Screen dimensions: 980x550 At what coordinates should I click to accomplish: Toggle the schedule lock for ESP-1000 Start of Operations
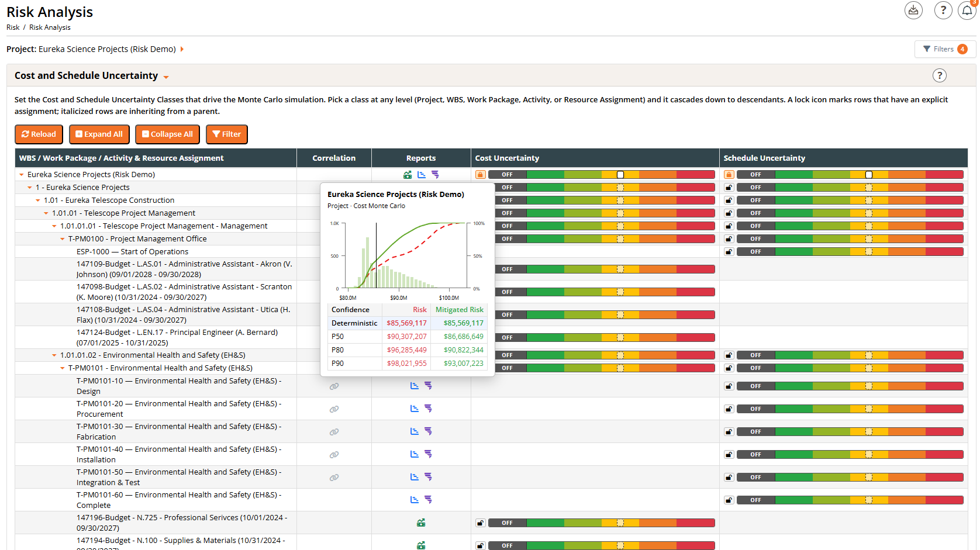(729, 252)
